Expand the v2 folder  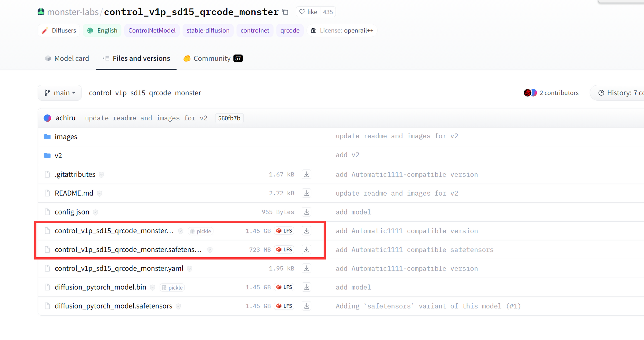58,156
